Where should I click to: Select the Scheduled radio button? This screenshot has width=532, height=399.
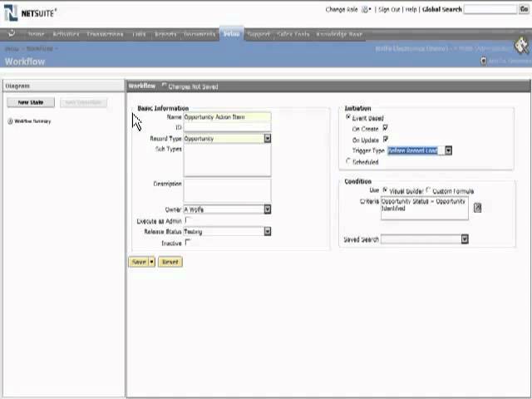coord(347,160)
